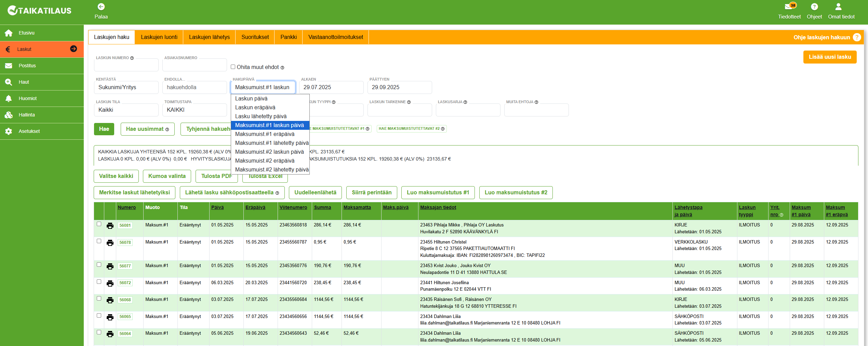Open Postitus envelope icon in sidebar
This screenshot has width=868, height=346.
coord(9,66)
